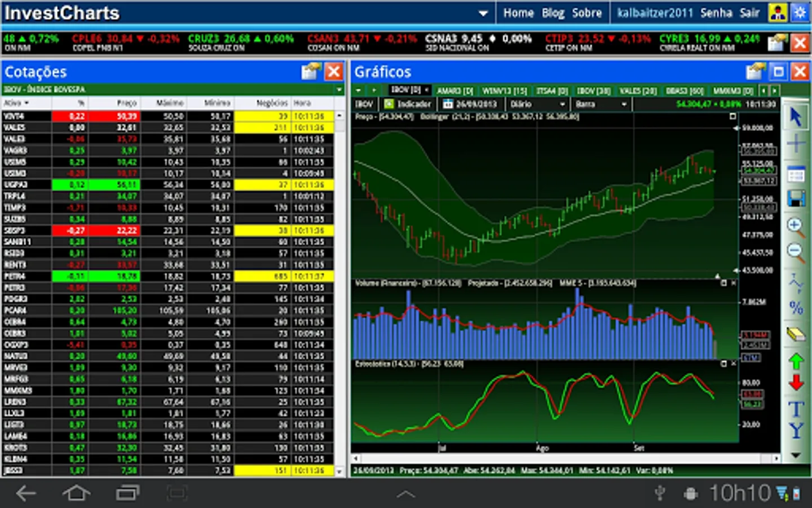Viewport: 812px width, 508px height.
Task: Switch to the WINV13 [15] chart tab
Action: click(x=504, y=90)
